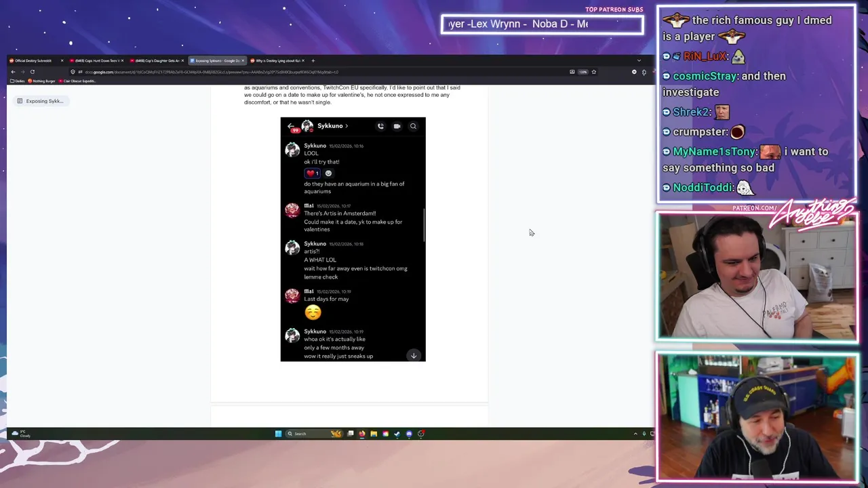This screenshot has height=488, width=868.
Task: Open the OBS icon on the taskbar
Action: pos(420,434)
